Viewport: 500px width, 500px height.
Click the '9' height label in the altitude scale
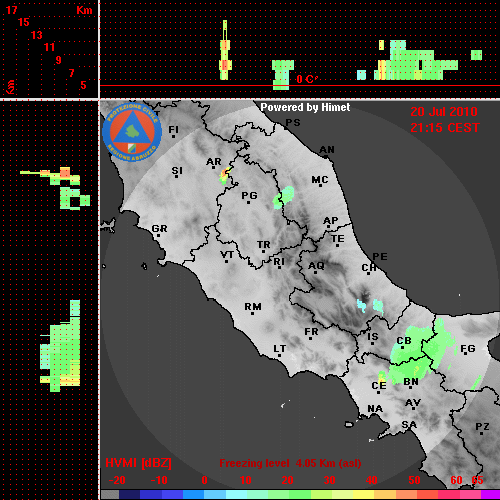coord(59,60)
